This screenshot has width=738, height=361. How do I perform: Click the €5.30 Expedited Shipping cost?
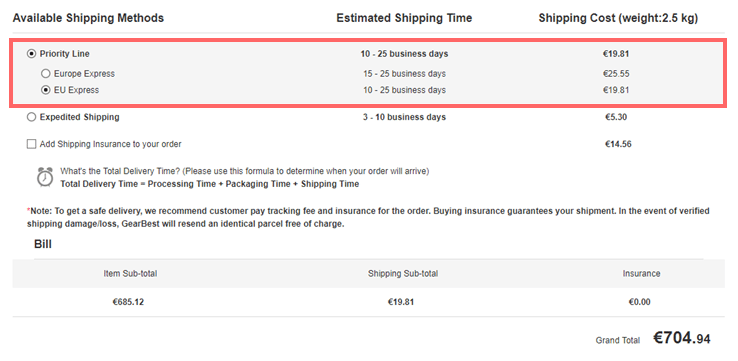(616, 117)
